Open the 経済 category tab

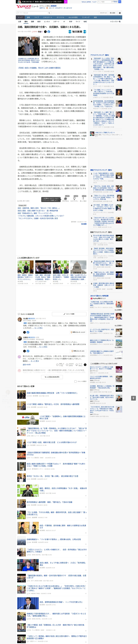39,21
